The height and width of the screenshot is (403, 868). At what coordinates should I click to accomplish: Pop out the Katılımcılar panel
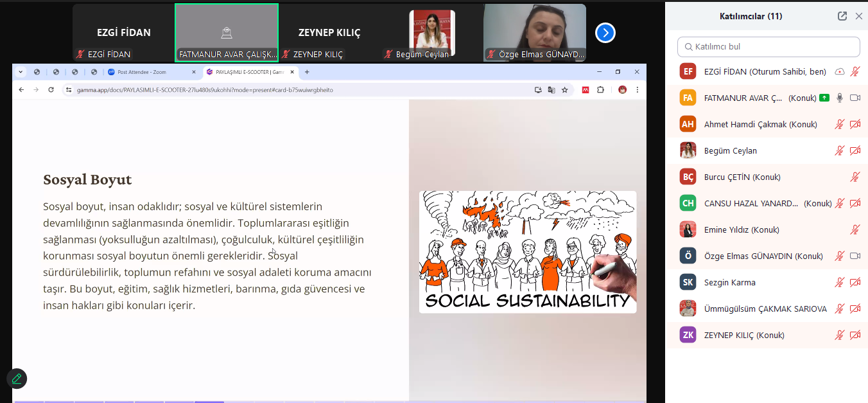[x=842, y=16]
